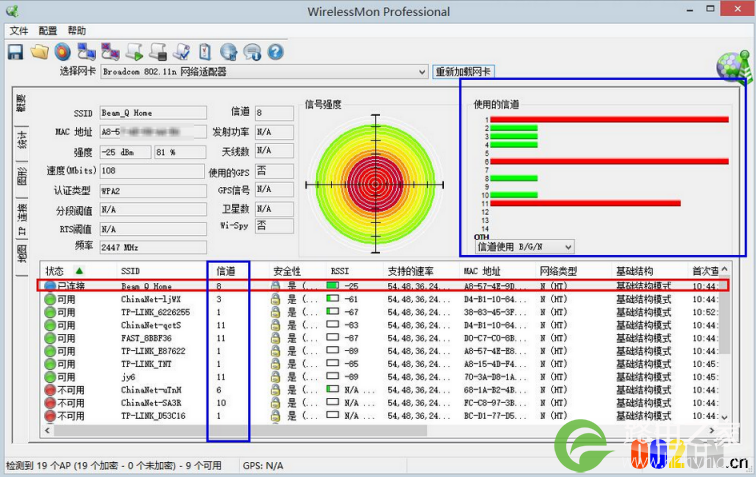Click the clipboard toolbar icon
The image size is (756, 477).
tap(205, 52)
